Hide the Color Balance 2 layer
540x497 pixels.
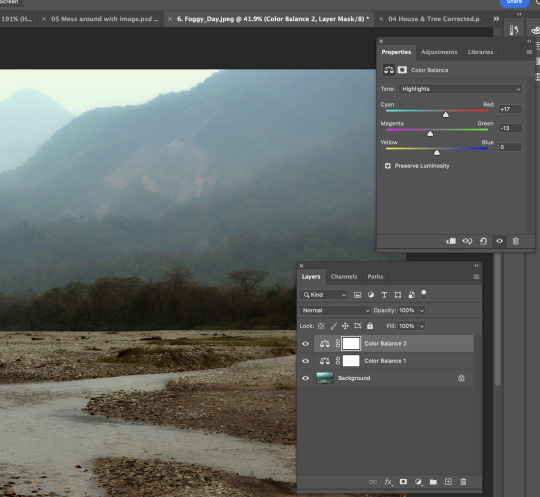[305, 343]
